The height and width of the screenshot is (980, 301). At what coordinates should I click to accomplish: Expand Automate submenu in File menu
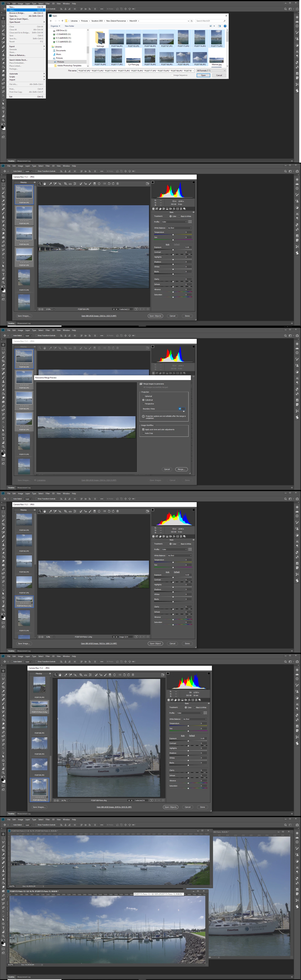[26, 73]
